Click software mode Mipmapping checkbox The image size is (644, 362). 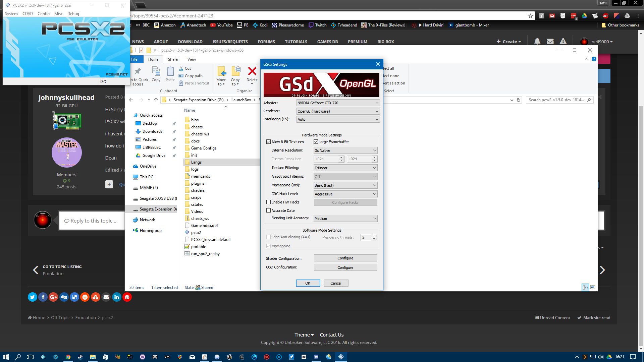268,246
